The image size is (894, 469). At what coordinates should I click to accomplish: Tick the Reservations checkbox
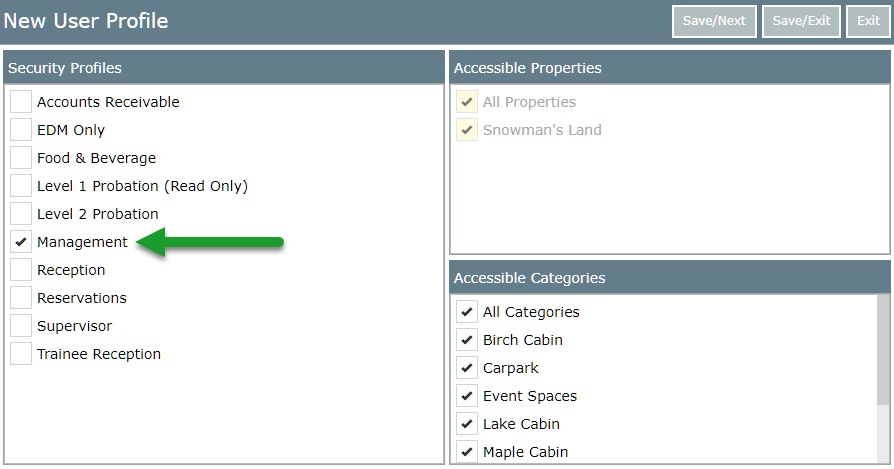(21, 298)
